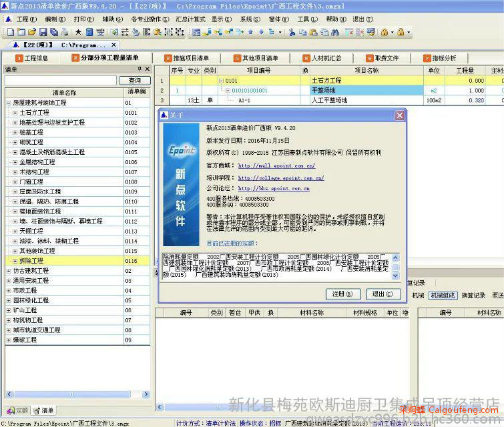The height and width of the screenshot is (427, 504).
Task: Click the pin icon in 清单 panel header
Action: point(140,69)
